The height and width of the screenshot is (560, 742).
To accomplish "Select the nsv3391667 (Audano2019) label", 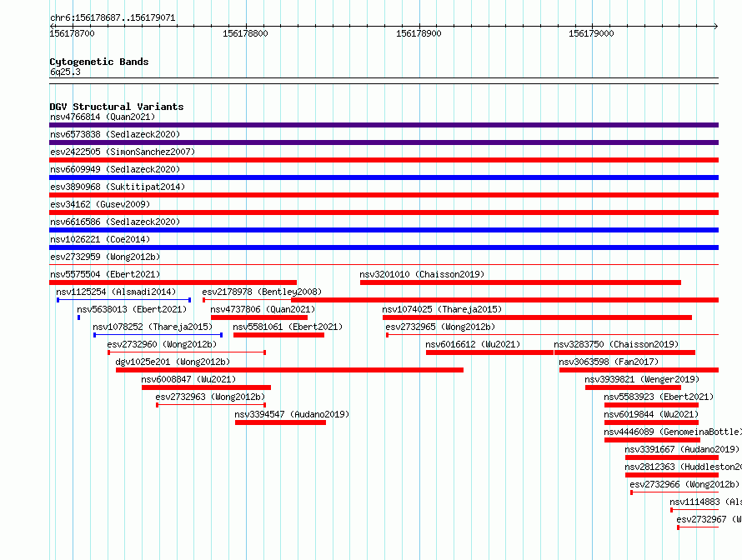I will 682,449.
